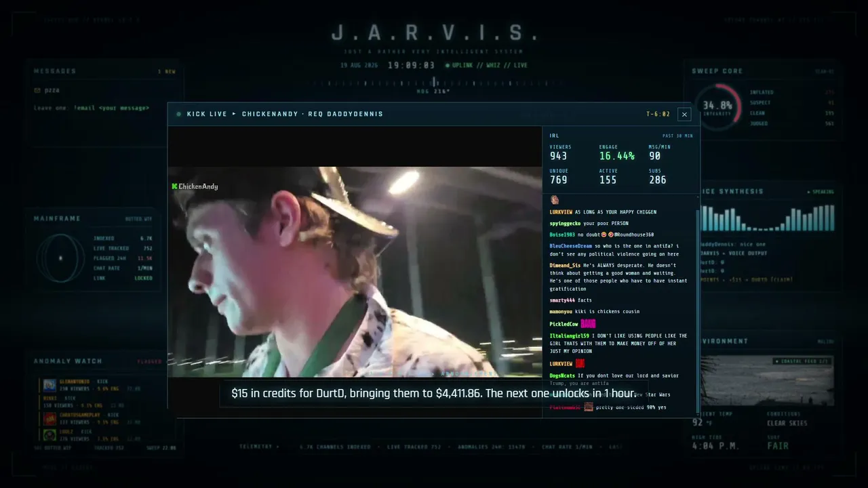Image resolution: width=868 pixels, height=488 pixels.
Task: Click the IRL category label
Action: (554, 136)
